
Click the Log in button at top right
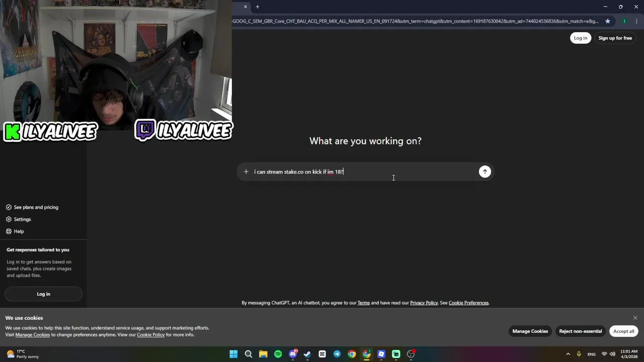[581, 38]
